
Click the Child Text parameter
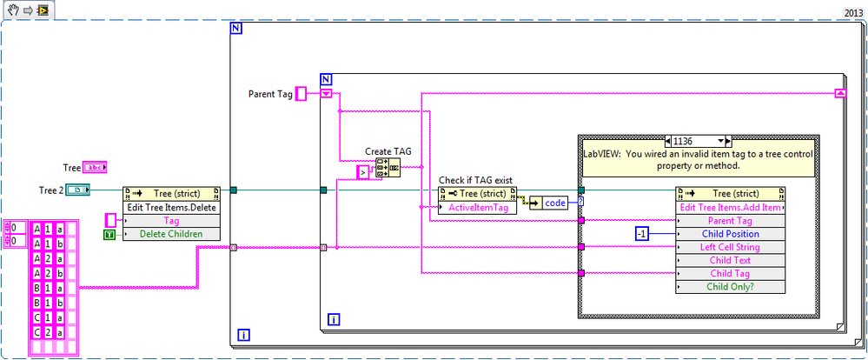pos(730,260)
